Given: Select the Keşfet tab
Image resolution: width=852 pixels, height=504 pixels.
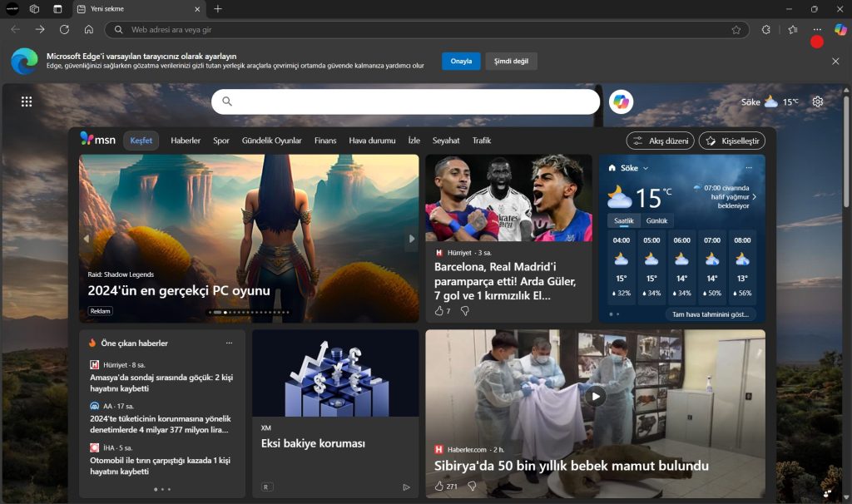Looking at the screenshot, I should [x=141, y=140].
